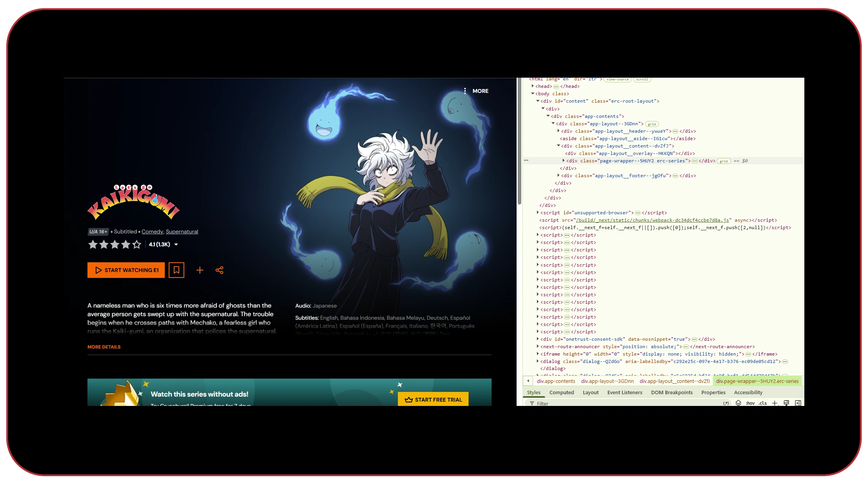The width and height of the screenshot is (868, 484).
Task: Expand the dialog--QZdGo dialog node
Action: coord(538,361)
